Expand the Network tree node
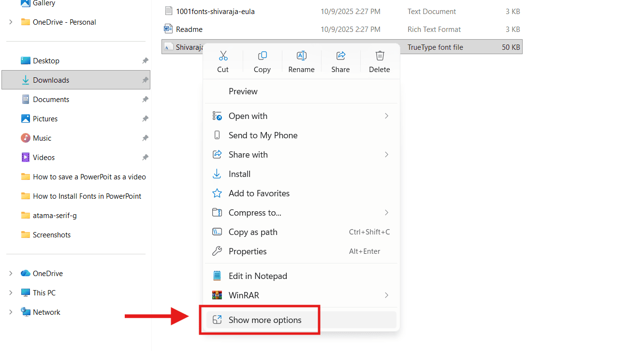 click(x=11, y=312)
